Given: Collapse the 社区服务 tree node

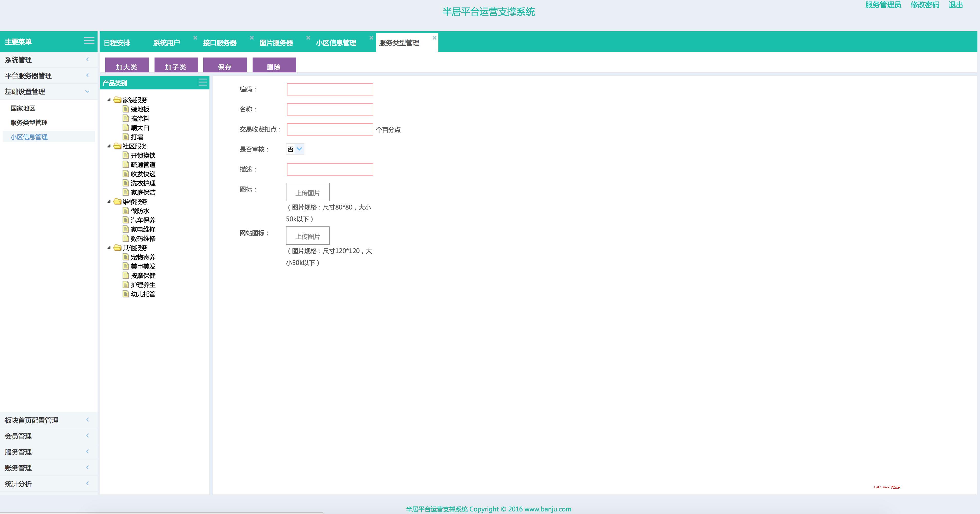Looking at the screenshot, I should pyautogui.click(x=109, y=146).
